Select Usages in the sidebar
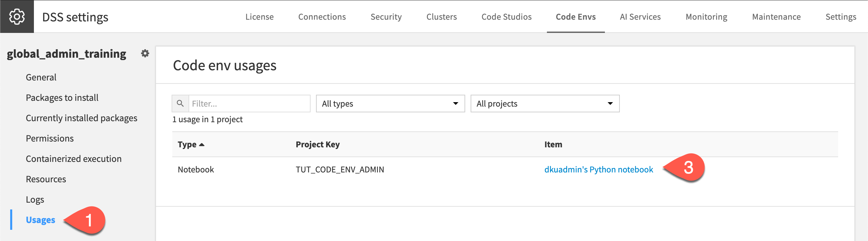The image size is (868, 241). click(40, 220)
